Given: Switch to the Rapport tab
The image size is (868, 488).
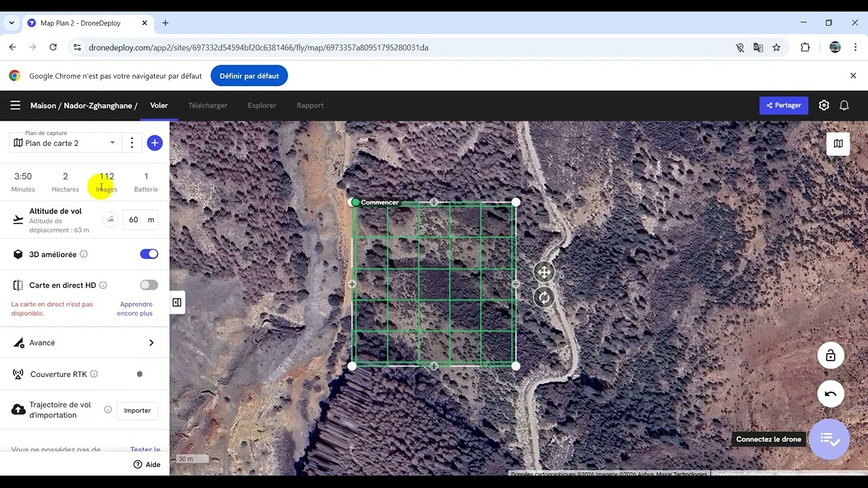Looking at the screenshot, I should click(x=310, y=105).
